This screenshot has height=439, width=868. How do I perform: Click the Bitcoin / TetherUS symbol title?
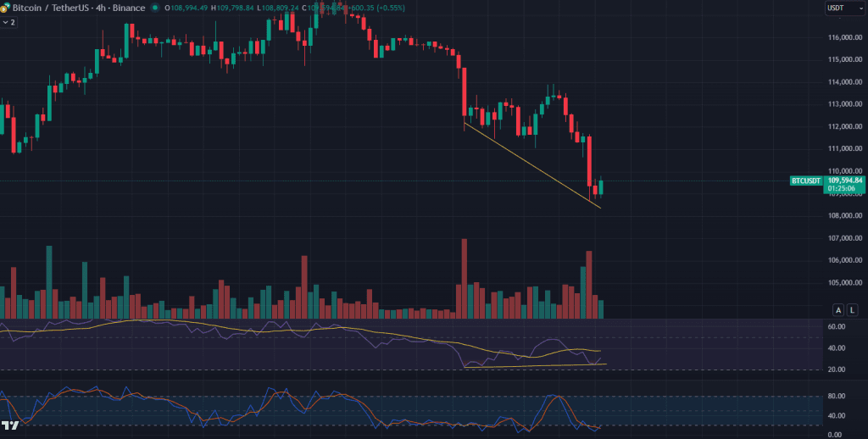coord(52,8)
